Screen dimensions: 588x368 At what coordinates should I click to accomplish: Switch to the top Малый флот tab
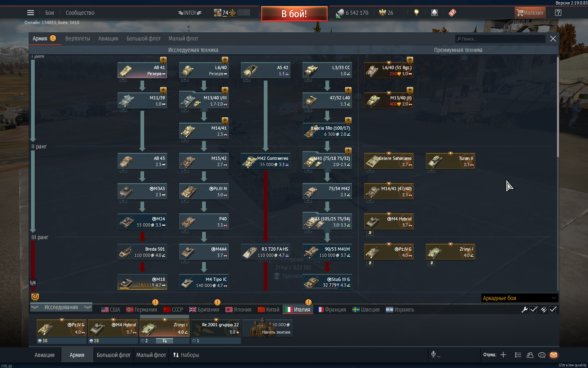[183, 38]
